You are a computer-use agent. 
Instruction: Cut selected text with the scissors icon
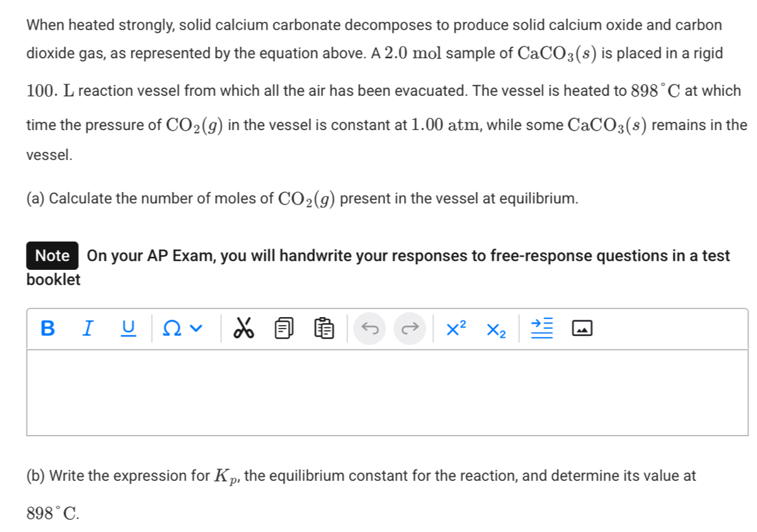243,329
